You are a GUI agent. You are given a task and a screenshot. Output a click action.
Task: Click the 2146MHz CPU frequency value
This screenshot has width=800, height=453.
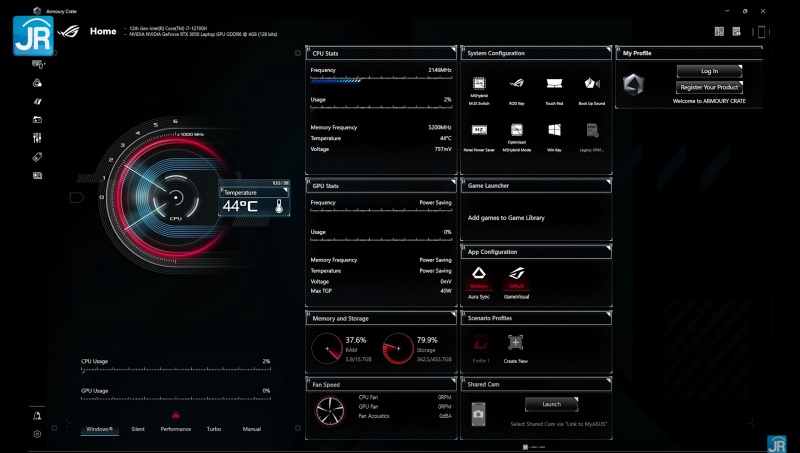pos(440,70)
